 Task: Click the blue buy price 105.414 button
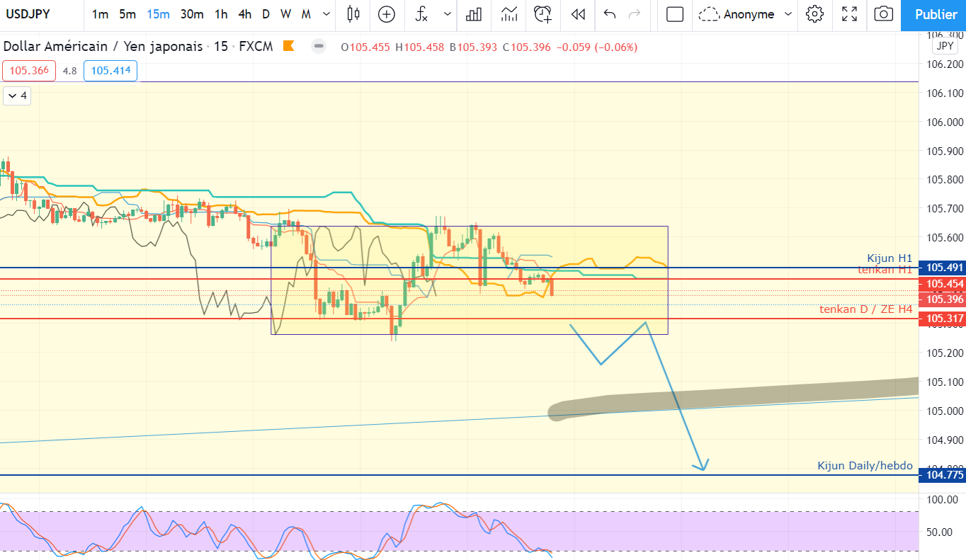click(x=110, y=71)
